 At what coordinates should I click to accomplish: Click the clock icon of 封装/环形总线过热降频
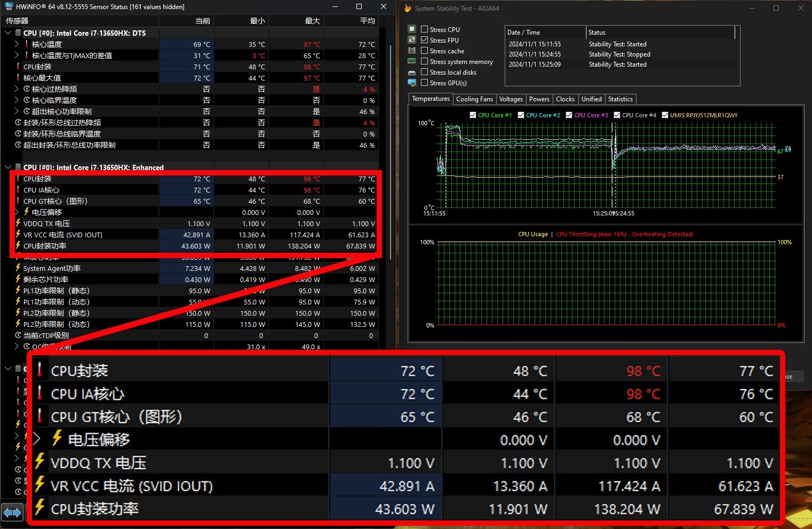pyautogui.click(x=18, y=123)
